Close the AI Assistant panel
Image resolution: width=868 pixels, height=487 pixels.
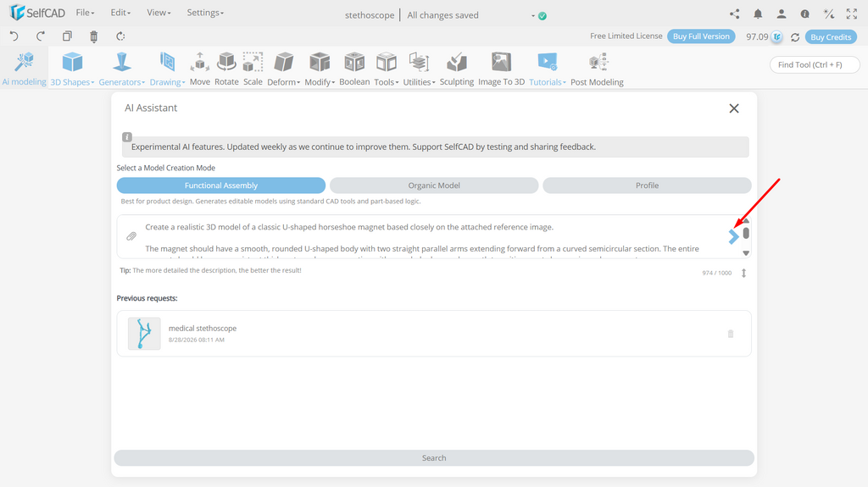tap(734, 108)
